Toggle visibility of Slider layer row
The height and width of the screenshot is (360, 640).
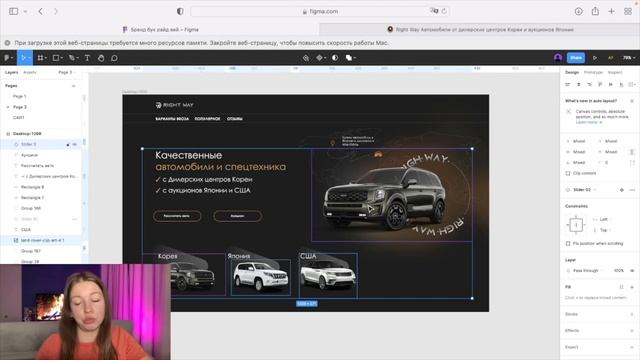pyautogui.click(x=75, y=144)
